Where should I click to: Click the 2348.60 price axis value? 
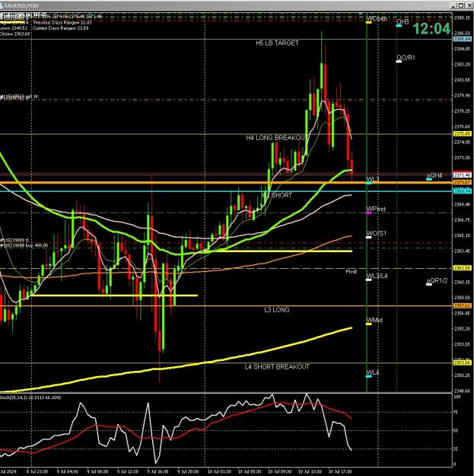pyautogui.click(x=462, y=391)
